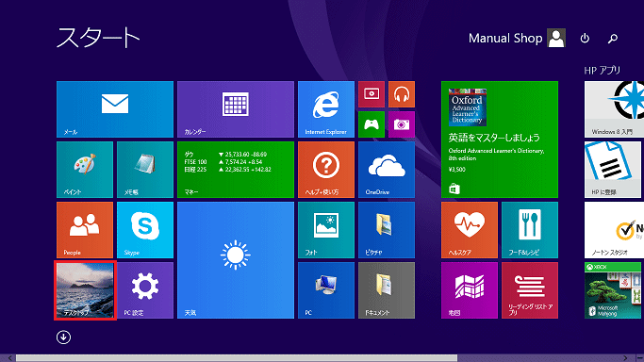Open the Health (ヘルスケア) heart tile

coord(469,230)
